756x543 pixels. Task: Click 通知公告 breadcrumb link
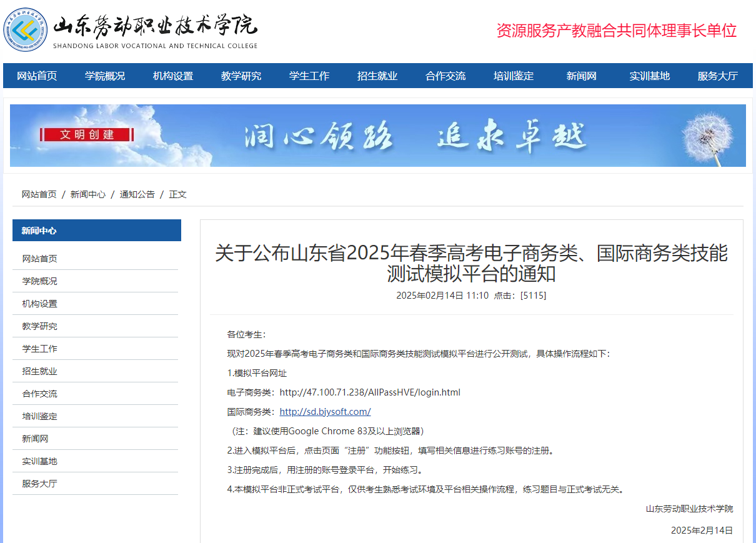click(137, 194)
